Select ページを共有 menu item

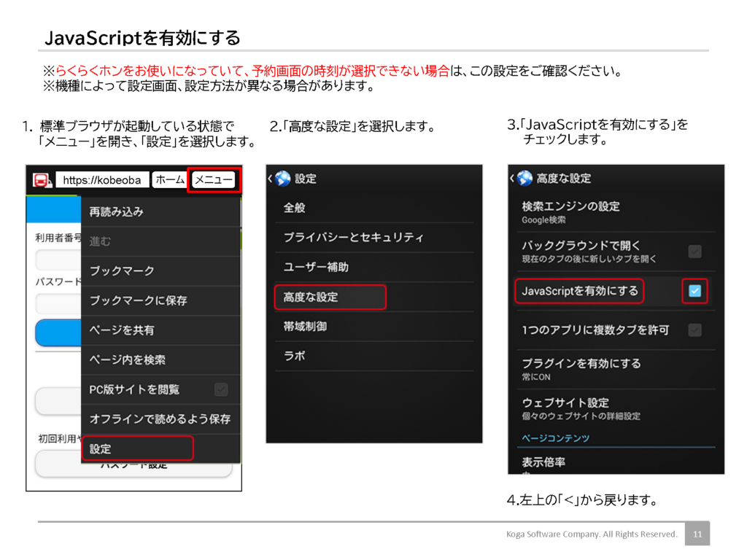tap(122, 330)
